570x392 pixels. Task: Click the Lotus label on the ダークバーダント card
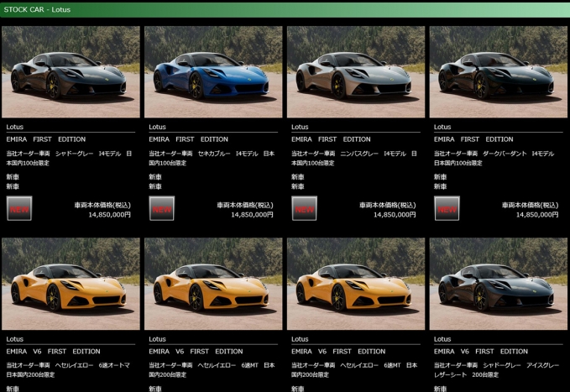click(x=442, y=127)
